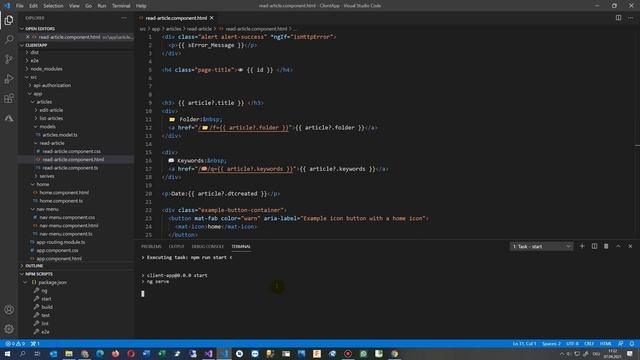Open the File menu
640x360 pixels.
click(20, 6)
